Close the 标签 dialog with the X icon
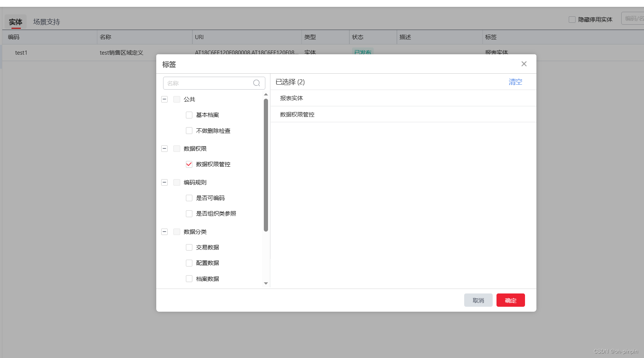Image resolution: width=644 pixels, height=358 pixels. coord(524,64)
